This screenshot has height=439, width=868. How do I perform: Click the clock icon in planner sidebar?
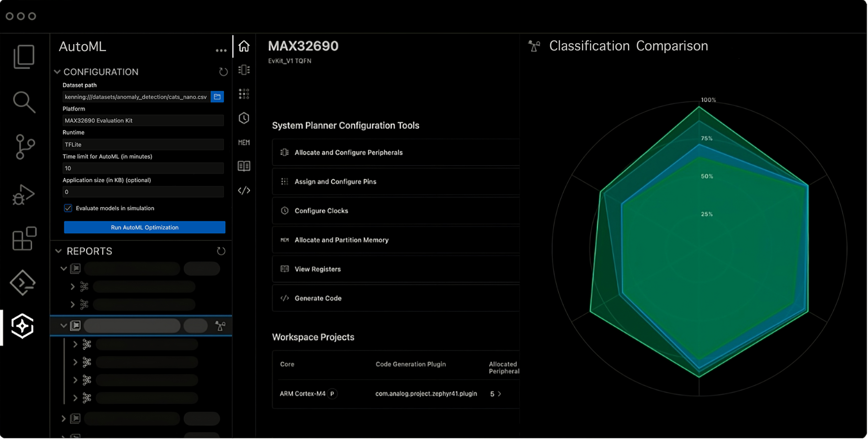(x=244, y=118)
